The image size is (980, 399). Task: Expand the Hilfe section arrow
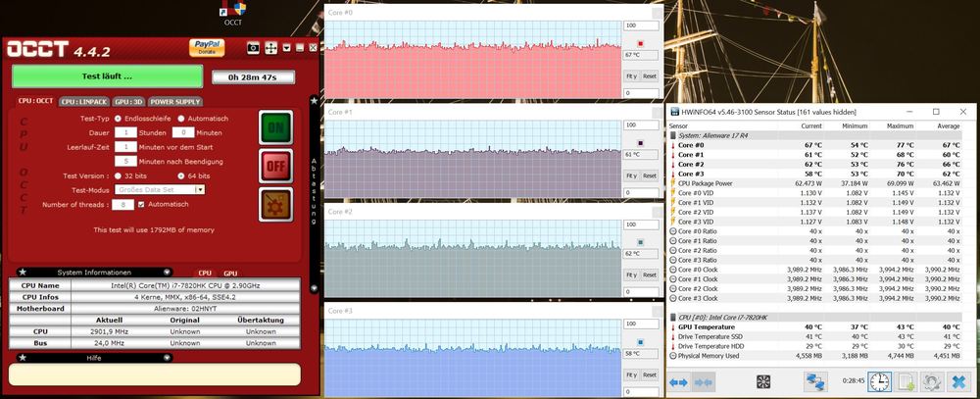[167, 358]
